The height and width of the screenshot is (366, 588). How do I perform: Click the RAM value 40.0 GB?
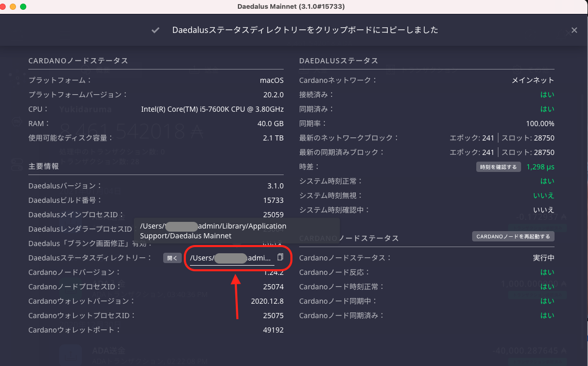[x=270, y=124]
